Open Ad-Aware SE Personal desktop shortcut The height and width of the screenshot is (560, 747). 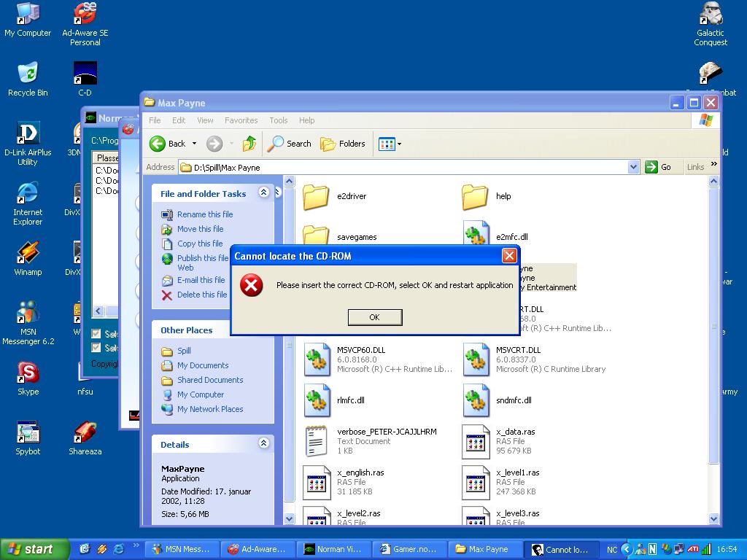click(85, 24)
